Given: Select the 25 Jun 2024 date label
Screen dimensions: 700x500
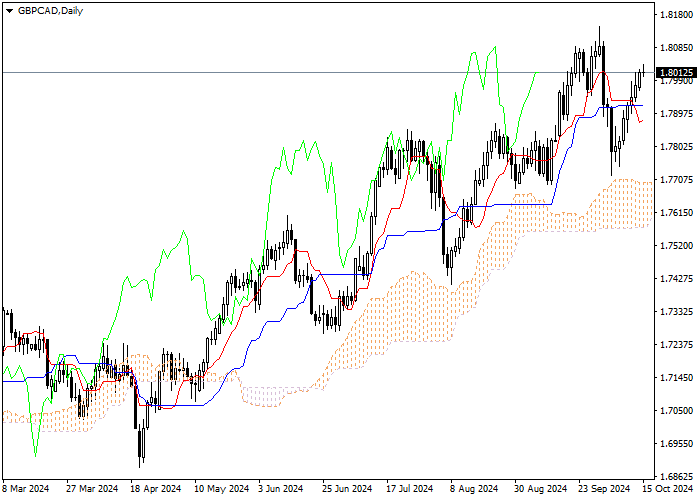Looking at the screenshot, I should point(347,489).
